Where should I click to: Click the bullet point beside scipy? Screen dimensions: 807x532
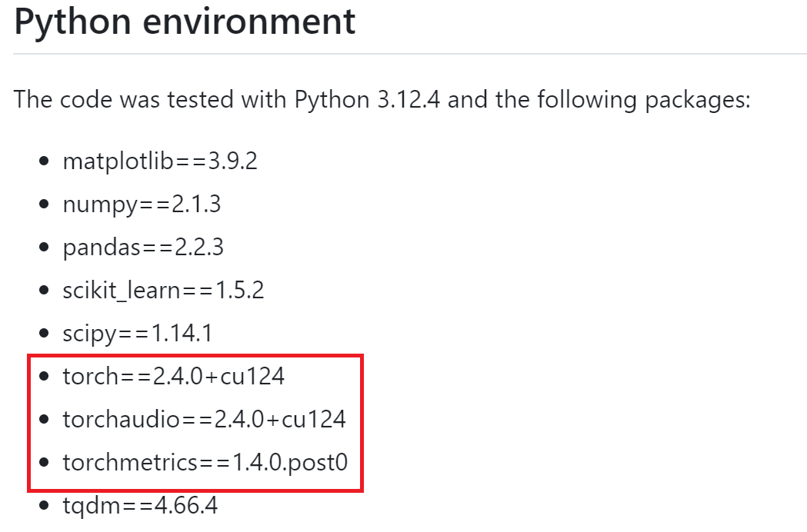click(x=45, y=334)
